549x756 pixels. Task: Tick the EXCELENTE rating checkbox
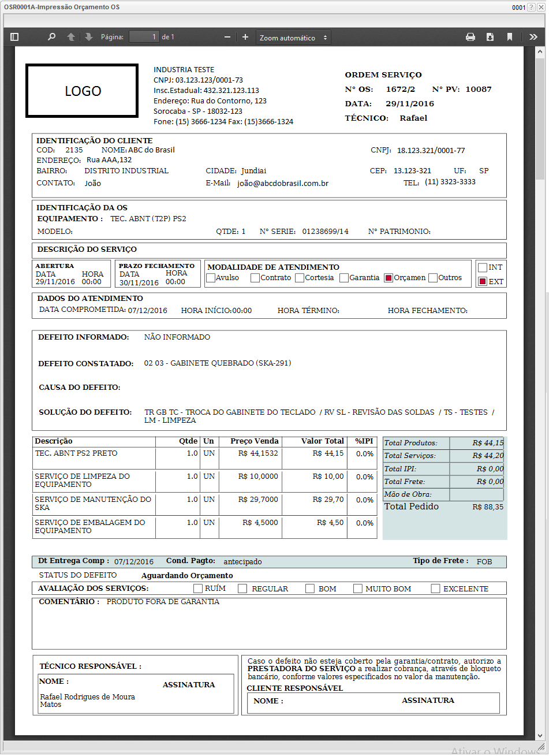point(436,589)
